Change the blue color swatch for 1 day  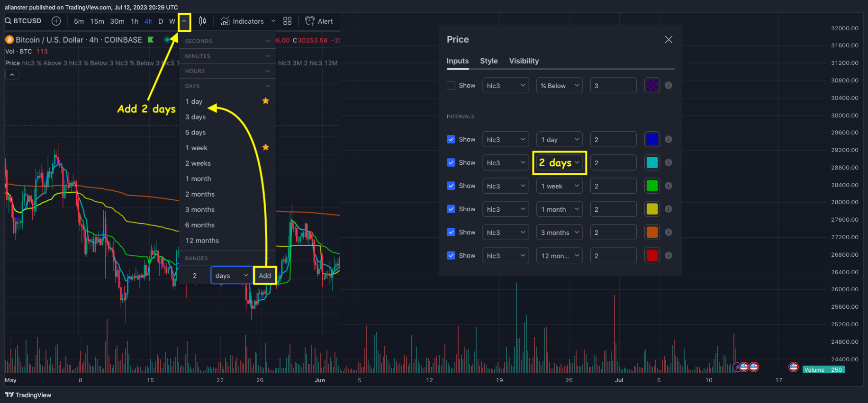tap(652, 139)
